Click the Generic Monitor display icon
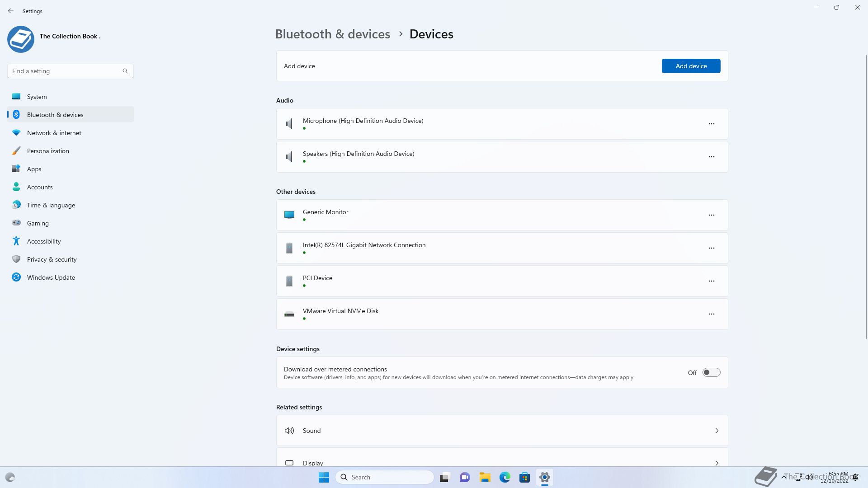Image resolution: width=868 pixels, height=488 pixels. click(x=289, y=215)
